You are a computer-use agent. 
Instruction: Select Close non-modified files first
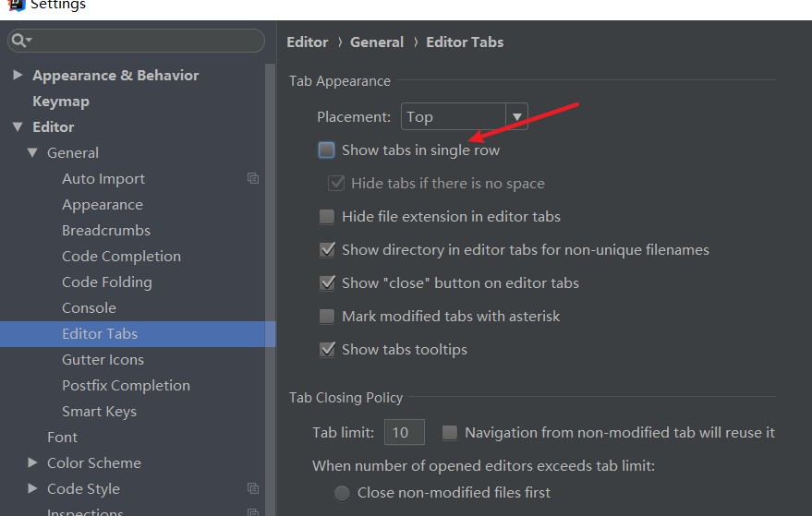pyautogui.click(x=342, y=493)
